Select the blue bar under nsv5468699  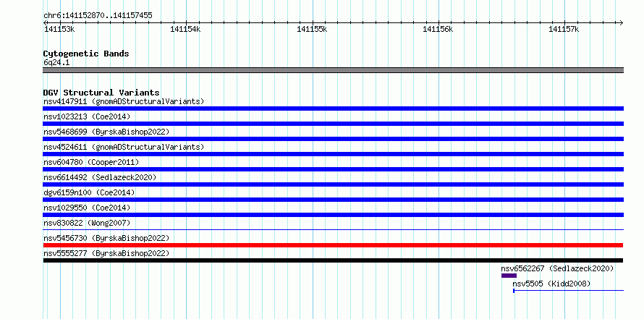click(x=333, y=139)
